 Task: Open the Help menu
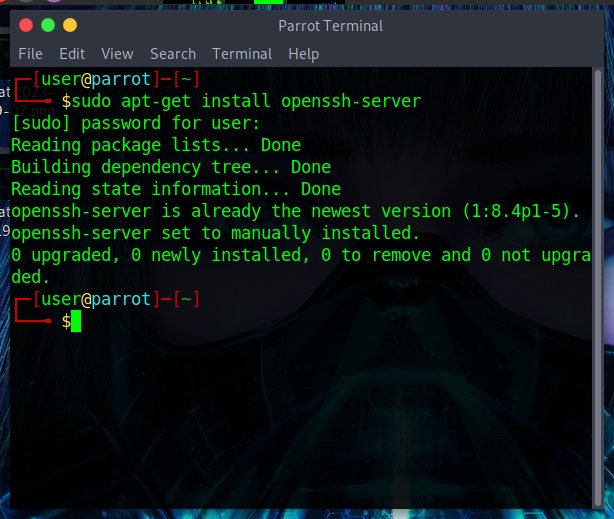(303, 54)
